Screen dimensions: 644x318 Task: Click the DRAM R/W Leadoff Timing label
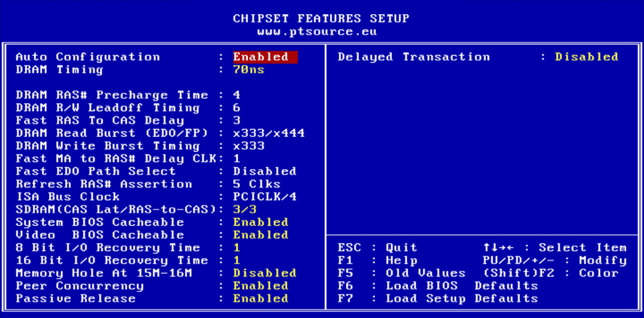[108, 108]
